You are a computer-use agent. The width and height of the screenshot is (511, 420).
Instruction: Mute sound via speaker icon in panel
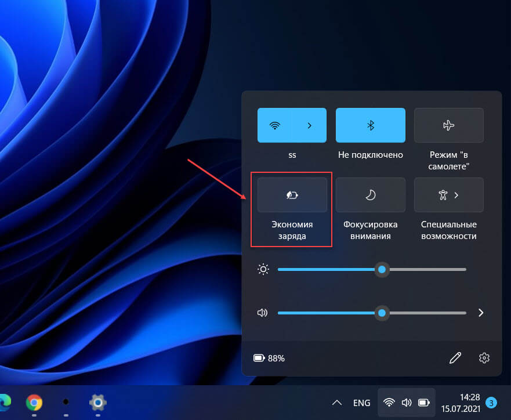pos(262,313)
